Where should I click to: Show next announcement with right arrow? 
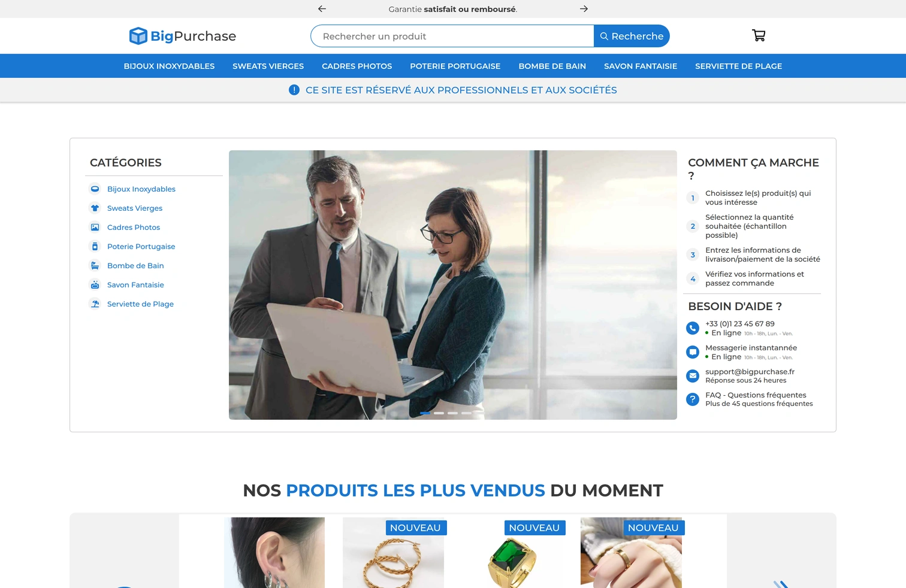pos(584,8)
